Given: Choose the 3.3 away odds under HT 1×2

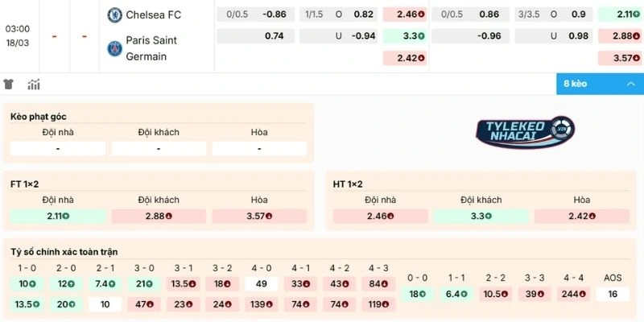Looking at the screenshot, I should 481,216.
